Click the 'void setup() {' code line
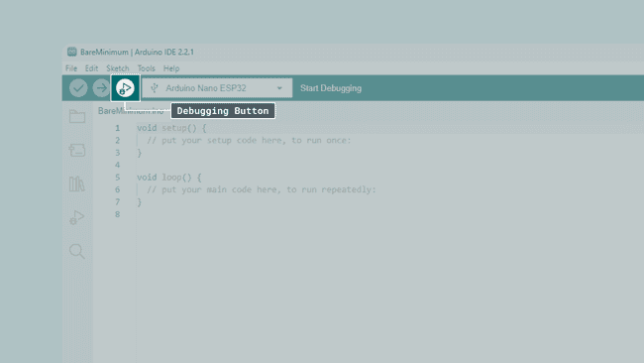This screenshot has height=363, width=644. [x=171, y=128]
